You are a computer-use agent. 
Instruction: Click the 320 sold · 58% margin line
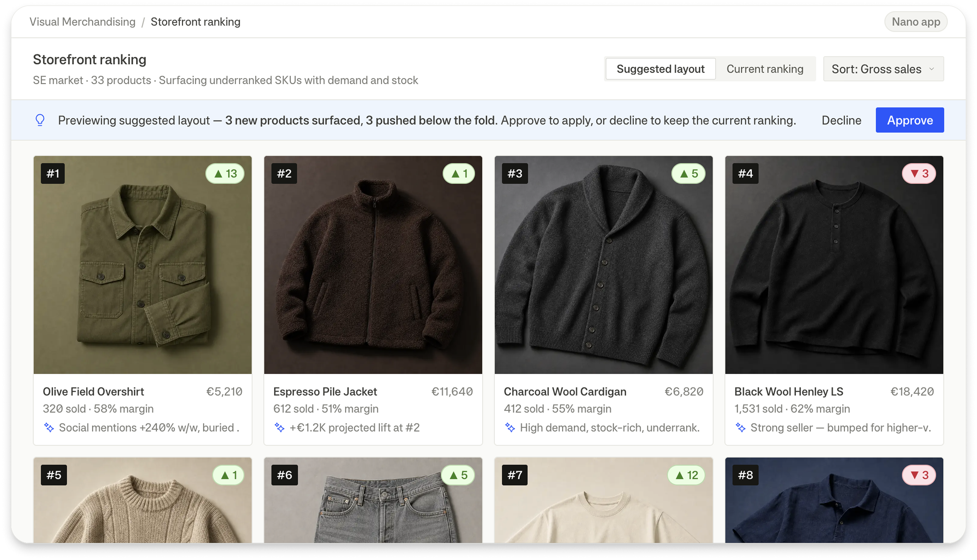[x=98, y=408]
